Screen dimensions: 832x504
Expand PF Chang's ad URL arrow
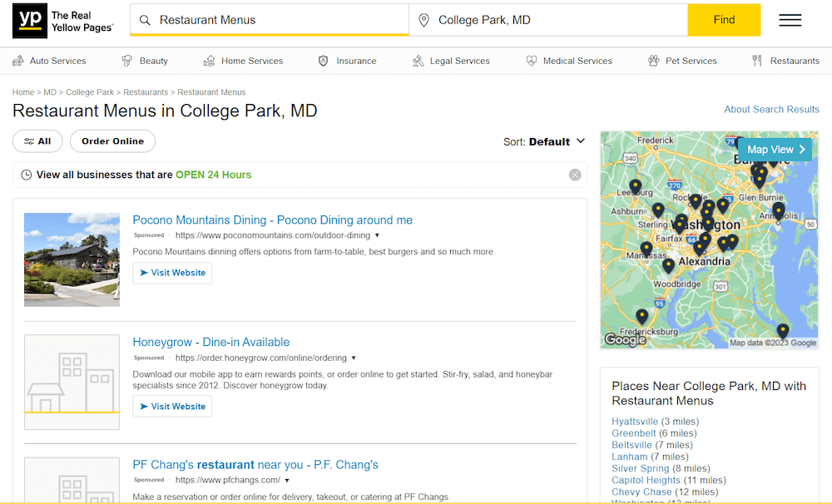point(287,481)
